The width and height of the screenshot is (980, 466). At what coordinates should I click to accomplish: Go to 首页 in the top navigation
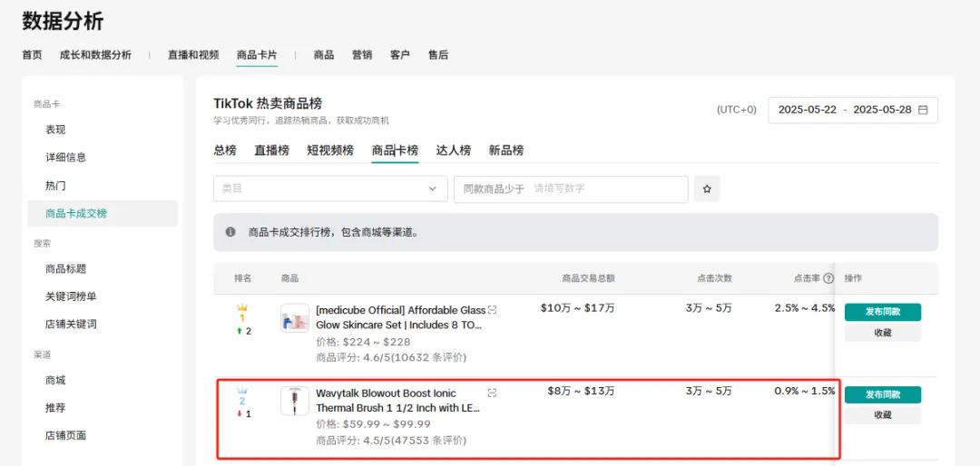tap(32, 55)
